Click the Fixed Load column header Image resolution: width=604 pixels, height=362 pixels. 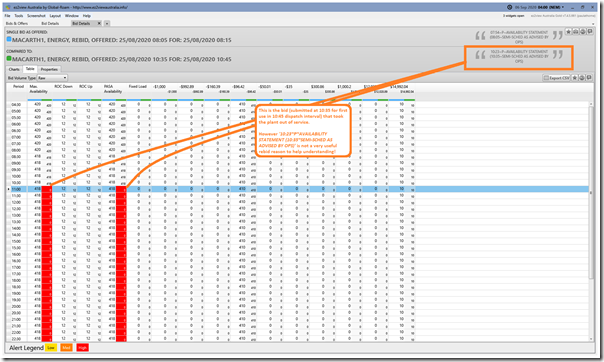(138, 86)
